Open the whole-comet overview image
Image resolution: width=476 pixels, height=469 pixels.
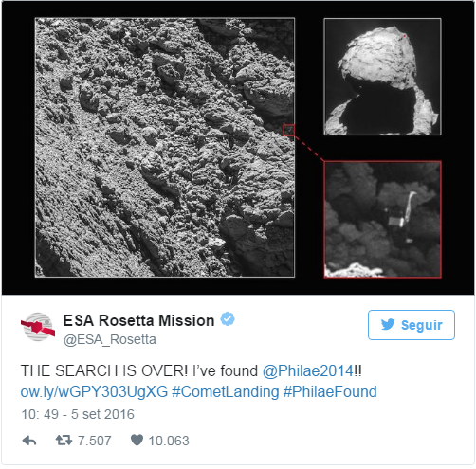(x=382, y=77)
